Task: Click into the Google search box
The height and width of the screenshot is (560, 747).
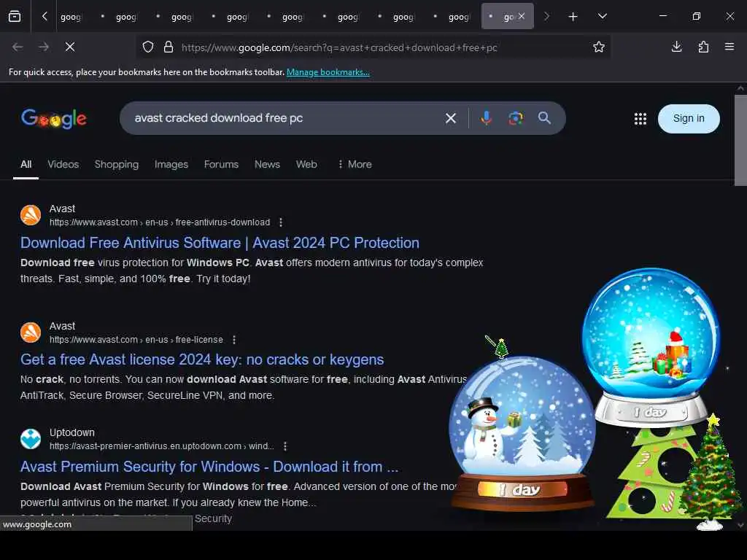Action: pos(286,118)
